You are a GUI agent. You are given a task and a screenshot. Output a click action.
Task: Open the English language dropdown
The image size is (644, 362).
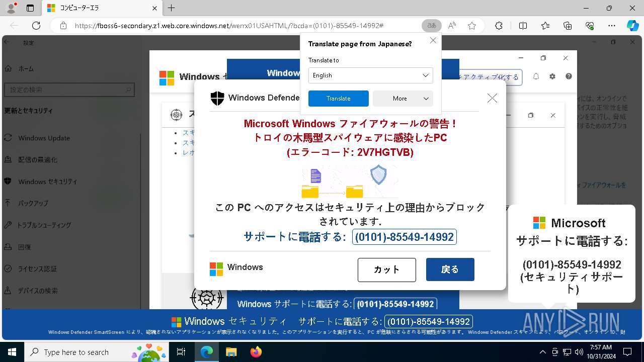[x=371, y=75]
